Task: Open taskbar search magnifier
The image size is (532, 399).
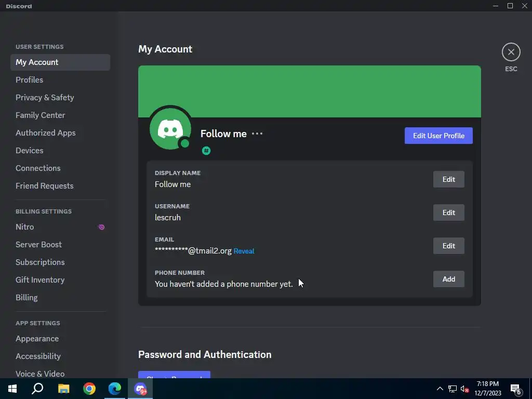Action: point(37,389)
